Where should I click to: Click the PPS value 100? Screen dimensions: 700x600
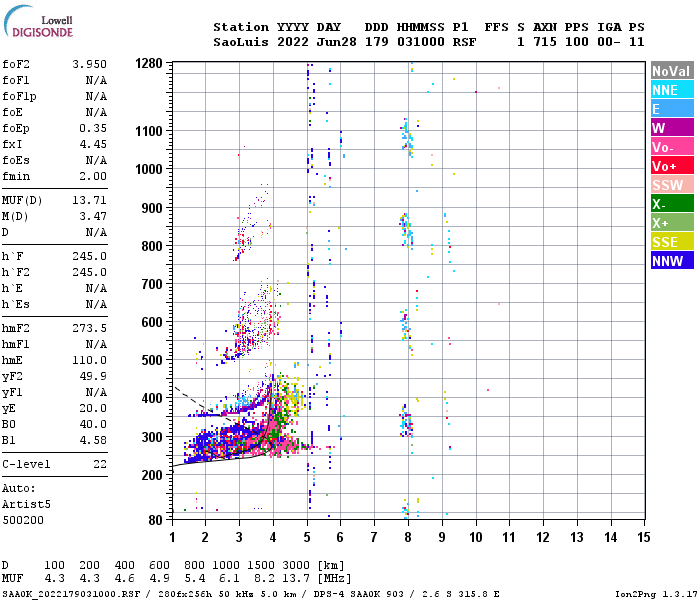577,42
